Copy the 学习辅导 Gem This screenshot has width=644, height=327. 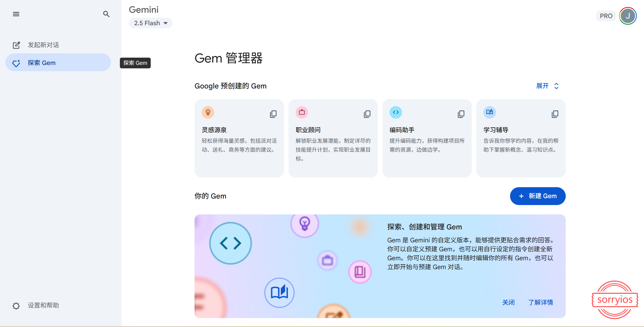555,114
